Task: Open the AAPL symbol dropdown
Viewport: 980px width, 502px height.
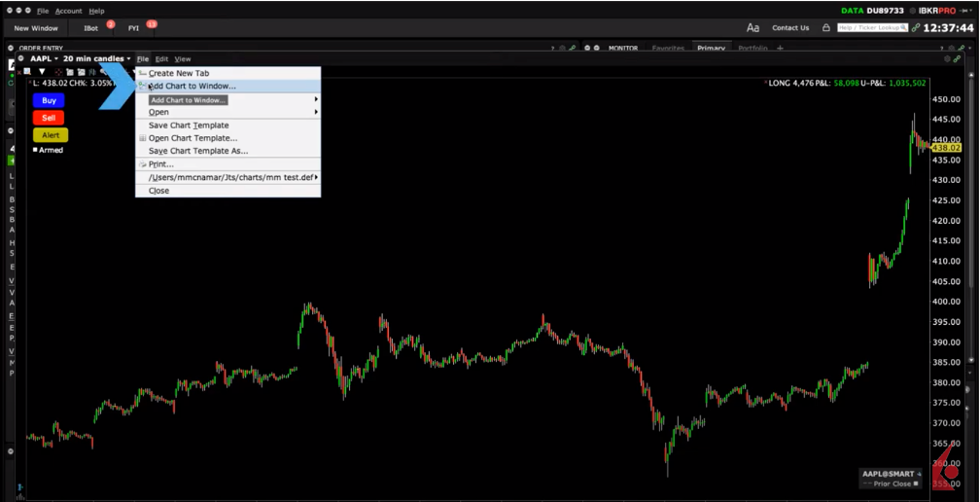Action: pos(44,59)
